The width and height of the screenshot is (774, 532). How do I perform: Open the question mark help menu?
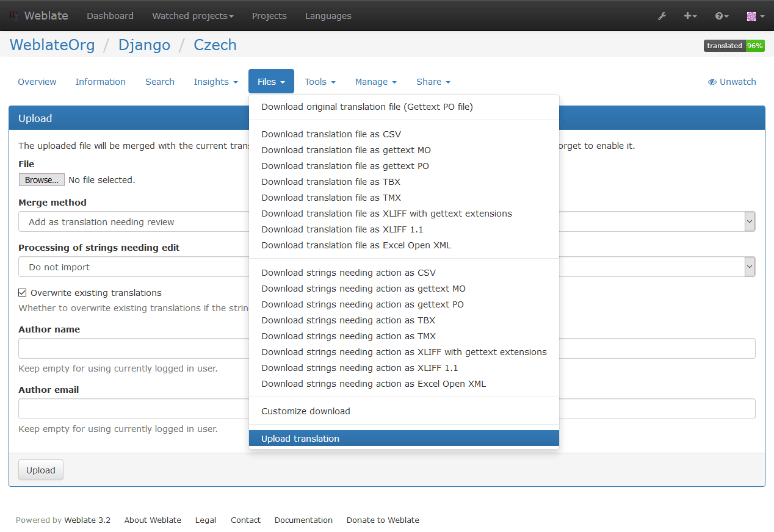click(x=722, y=16)
